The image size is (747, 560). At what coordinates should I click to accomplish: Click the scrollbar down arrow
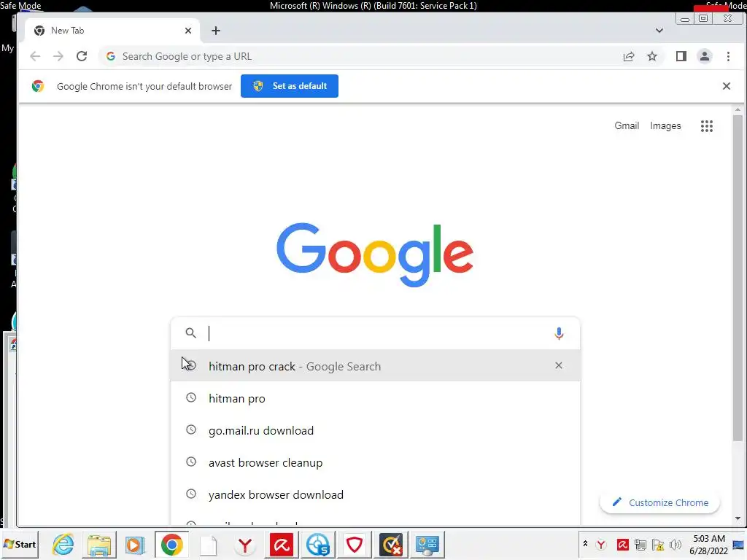738,518
